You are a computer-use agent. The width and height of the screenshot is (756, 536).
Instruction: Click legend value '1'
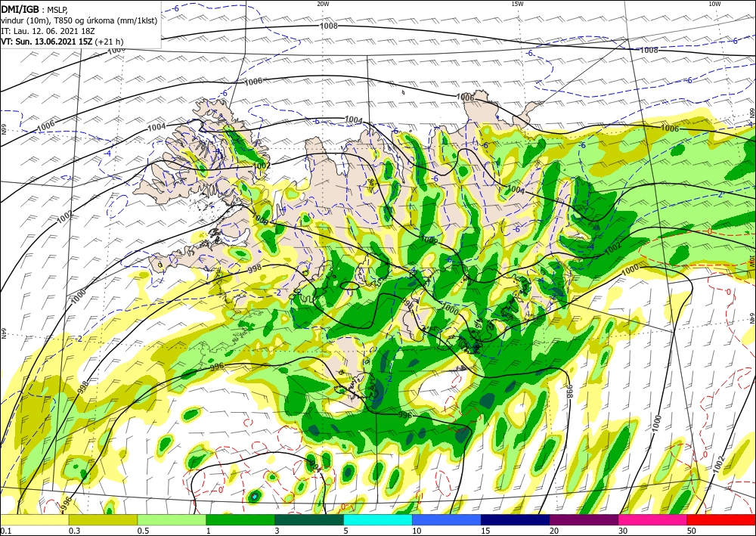click(209, 531)
